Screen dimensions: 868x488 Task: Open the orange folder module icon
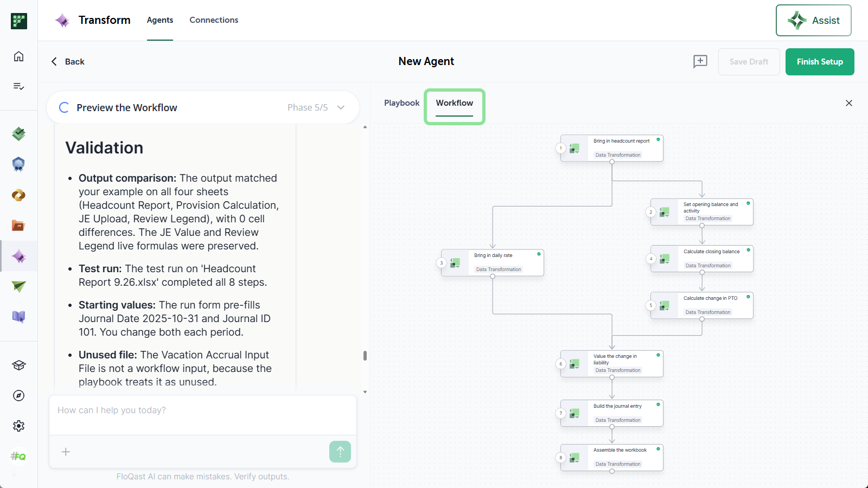(19, 226)
